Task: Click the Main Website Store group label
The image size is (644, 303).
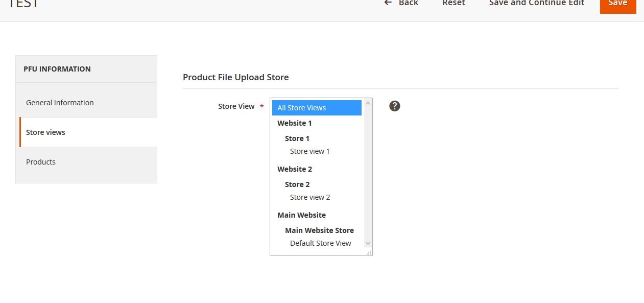Action: (319, 230)
